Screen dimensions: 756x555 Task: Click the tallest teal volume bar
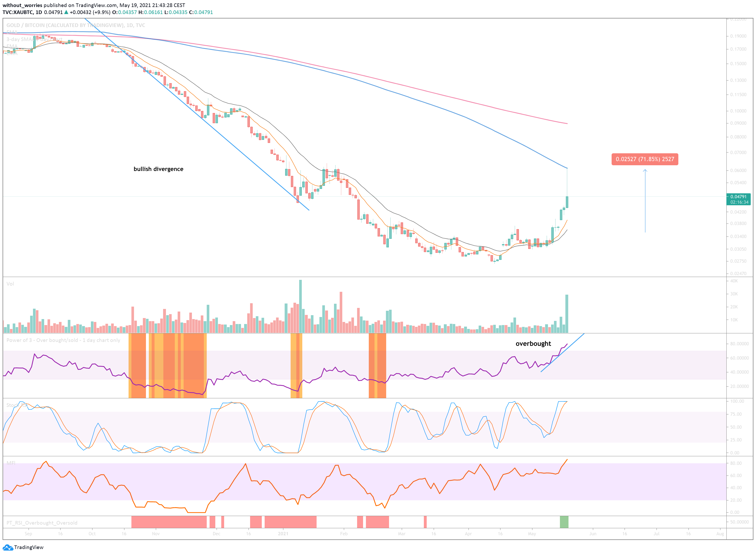300,306
